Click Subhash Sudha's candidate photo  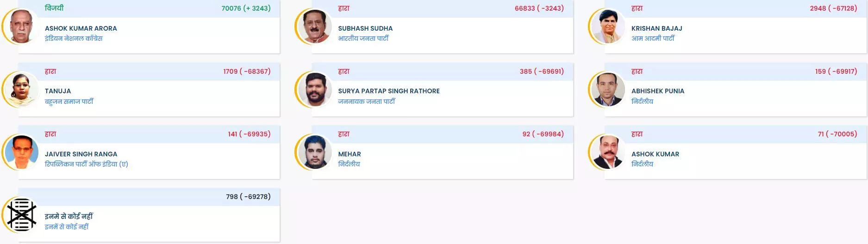tap(315, 26)
